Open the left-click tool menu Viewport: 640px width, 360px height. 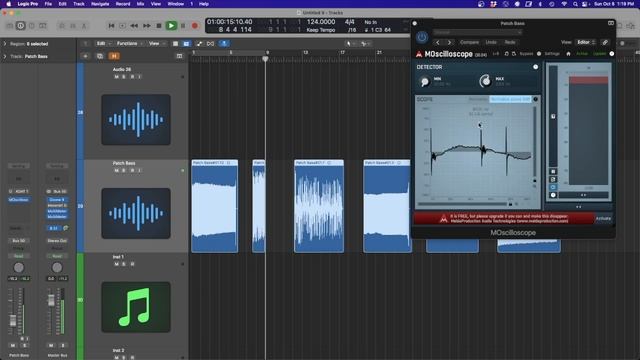[x=350, y=43]
